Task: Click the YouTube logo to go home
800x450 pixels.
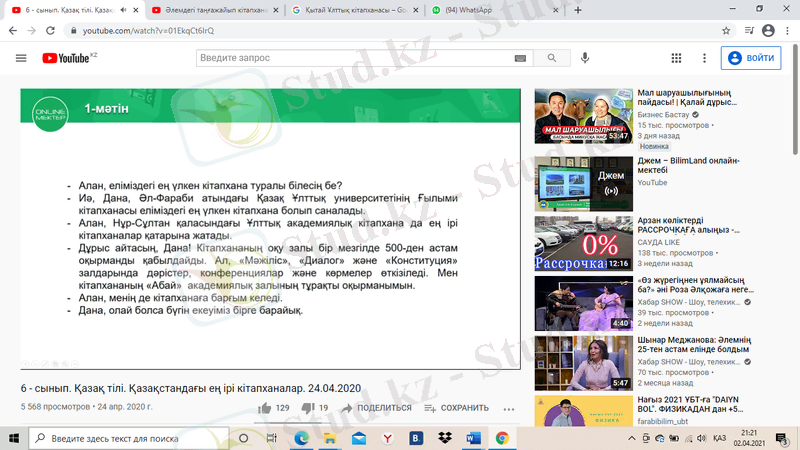Action: [65, 58]
